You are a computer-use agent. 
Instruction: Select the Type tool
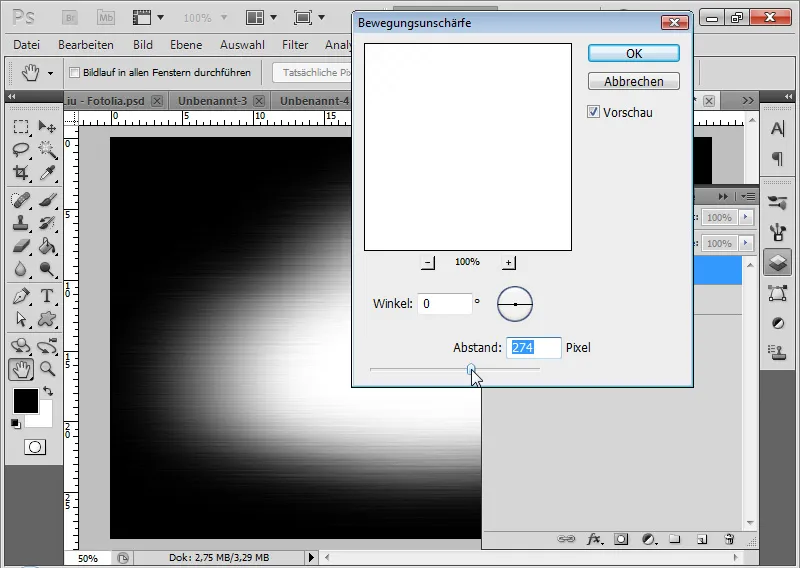[47, 296]
